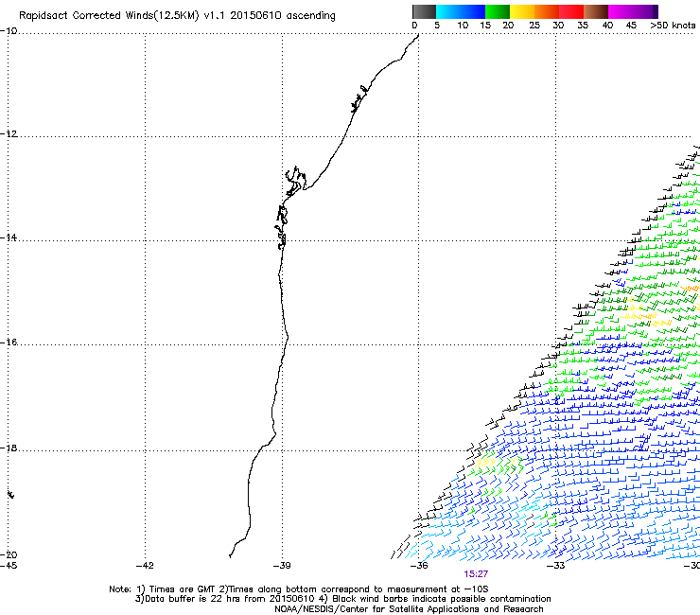Click the 'Times are GMT' note line
This screenshot has width=700, height=615.
click(298, 589)
